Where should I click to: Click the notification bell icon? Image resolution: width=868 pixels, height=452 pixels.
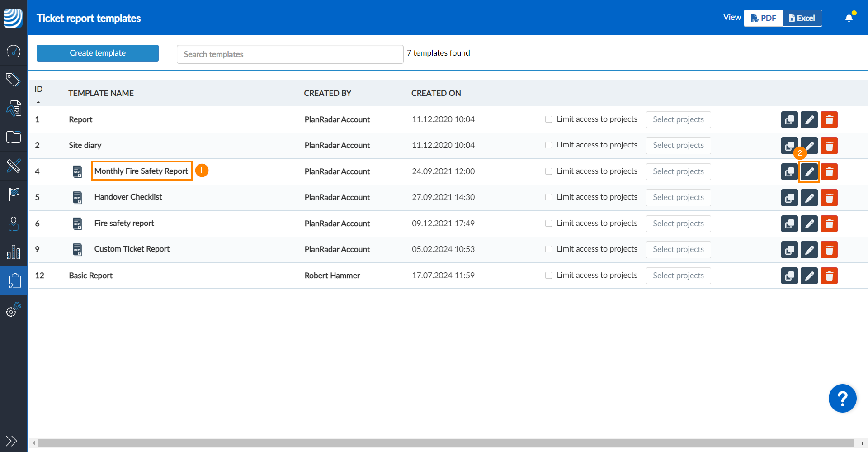pyautogui.click(x=849, y=18)
